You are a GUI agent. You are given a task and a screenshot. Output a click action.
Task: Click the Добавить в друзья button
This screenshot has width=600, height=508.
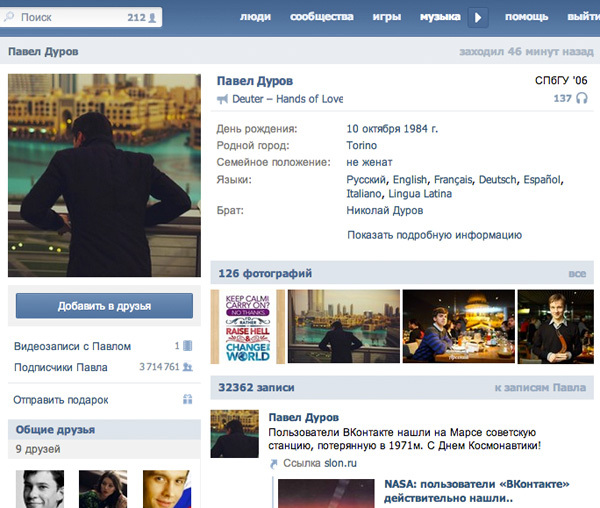(104, 306)
